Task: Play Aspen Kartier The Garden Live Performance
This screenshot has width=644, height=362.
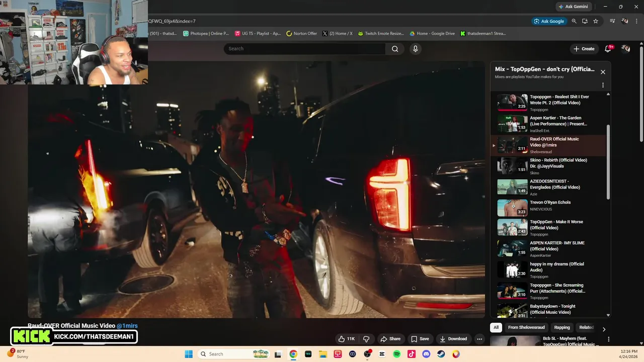Action: [x=548, y=124]
